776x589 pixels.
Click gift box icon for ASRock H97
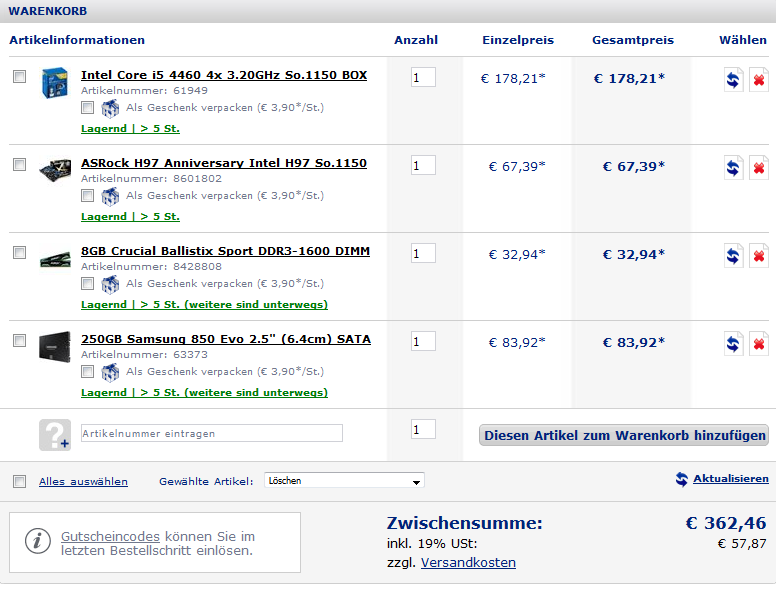(x=110, y=196)
